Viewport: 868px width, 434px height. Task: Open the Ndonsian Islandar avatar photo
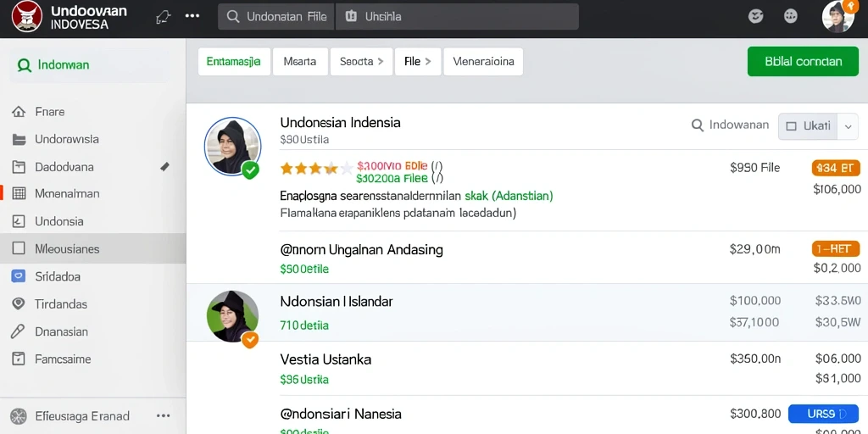(232, 317)
